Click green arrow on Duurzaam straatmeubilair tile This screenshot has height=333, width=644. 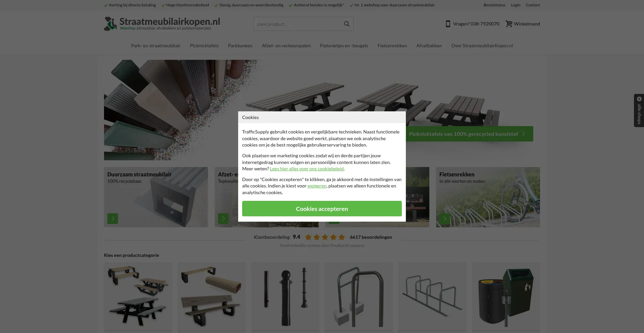click(113, 219)
